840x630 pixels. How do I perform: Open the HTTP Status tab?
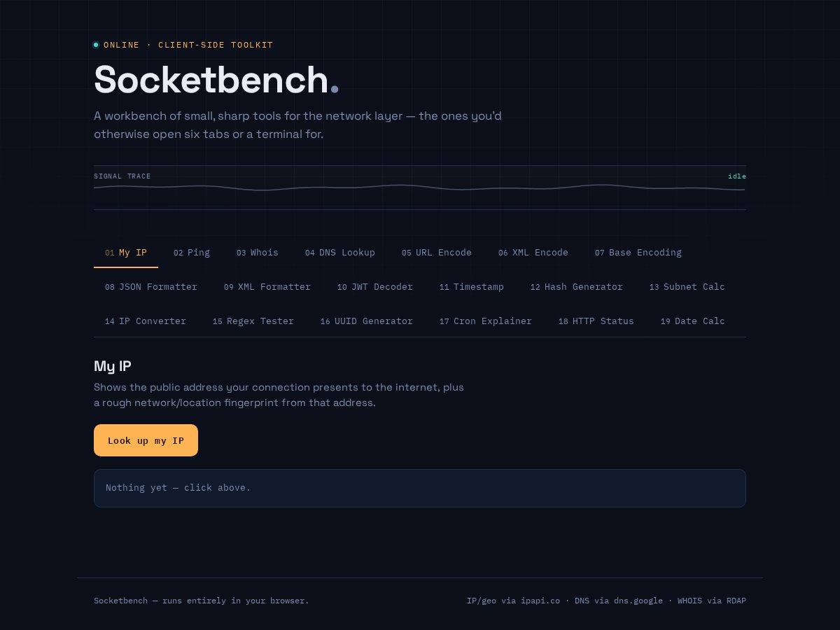coord(596,321)
